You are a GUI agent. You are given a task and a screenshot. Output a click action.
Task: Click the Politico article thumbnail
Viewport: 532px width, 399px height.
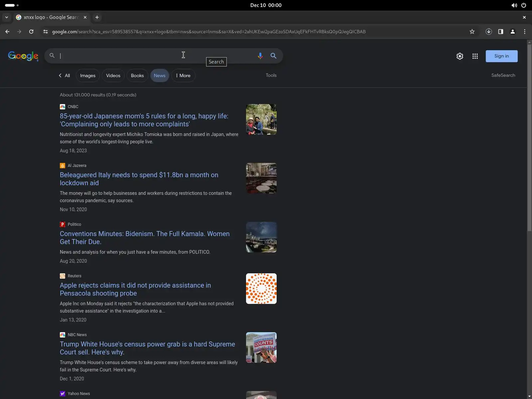[261, 237]
